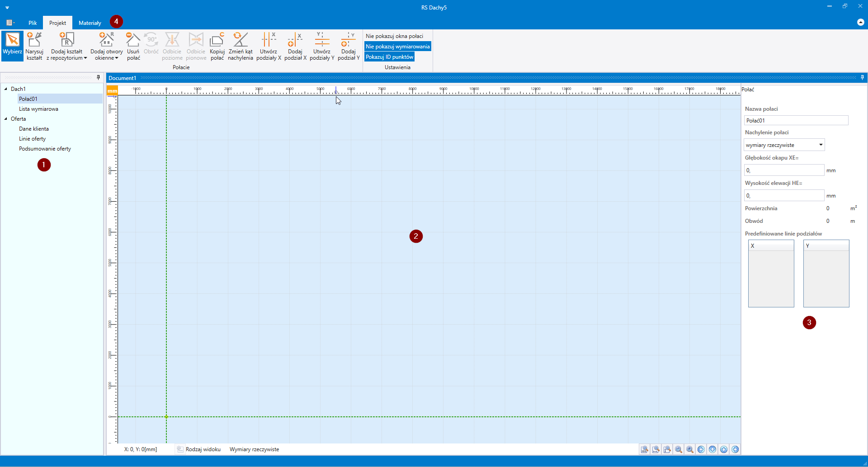Toggle Nie pokazuj okna połaci option

[394, 36]
